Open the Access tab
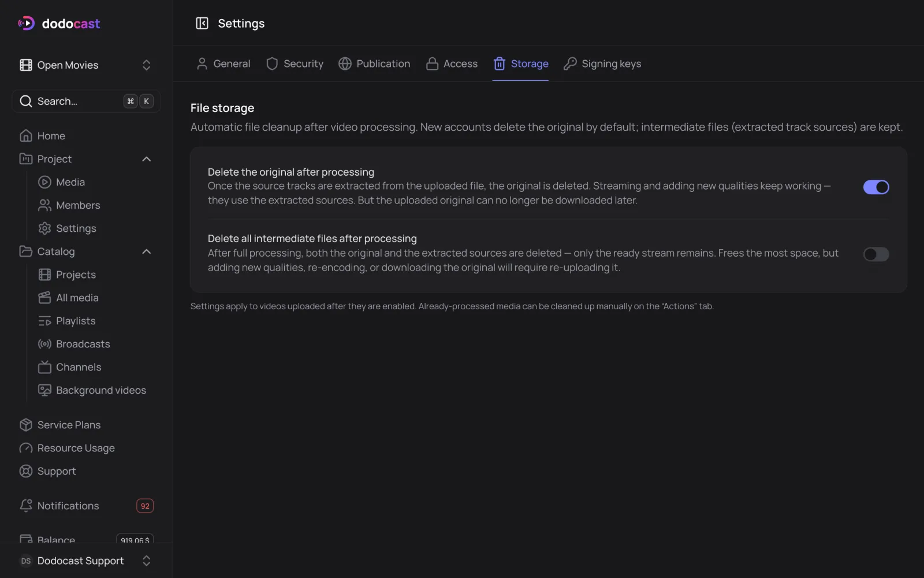The width and height of the screenshot is (924, 578). pyautogui.click(x=452, y=64)
